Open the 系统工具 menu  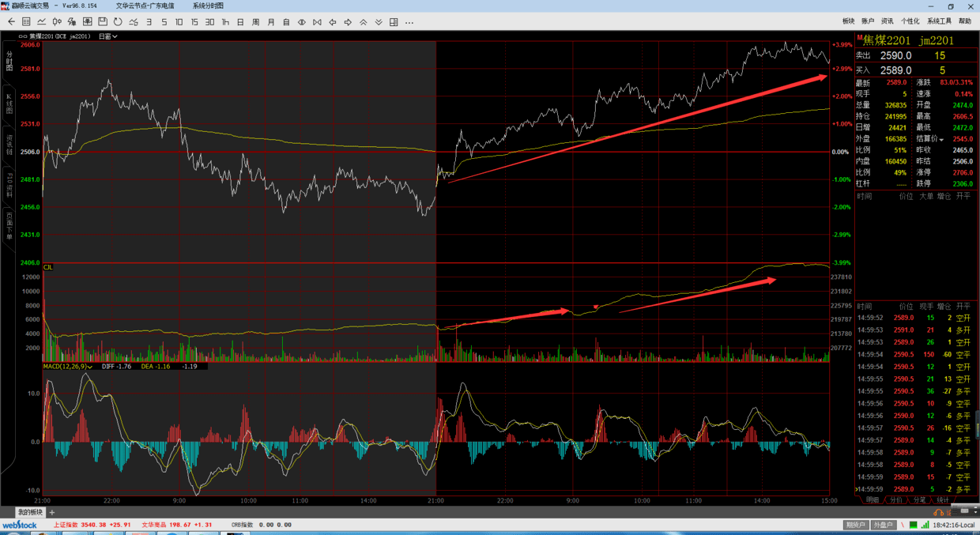[x=939, y=21]
